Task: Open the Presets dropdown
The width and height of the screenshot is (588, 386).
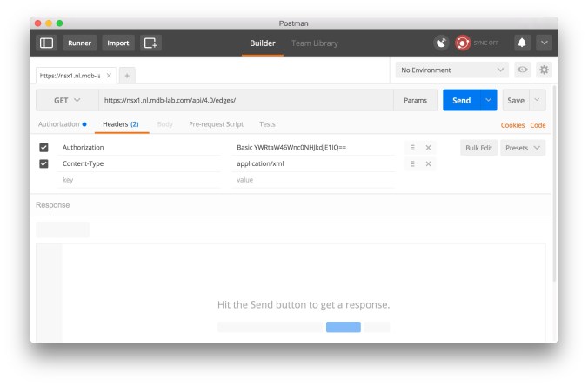Action: pyautogui.click(x=524, y=148)
